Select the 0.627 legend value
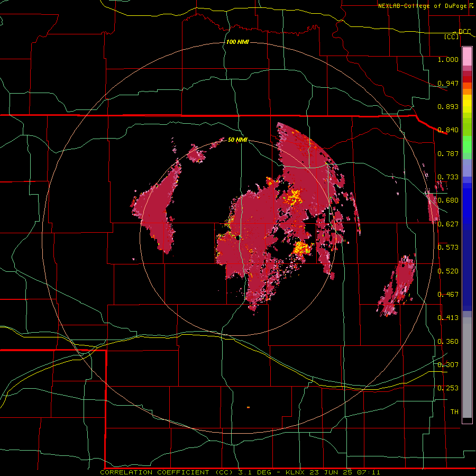This screenshot has width=476, height=476. (x=448, y=224)
